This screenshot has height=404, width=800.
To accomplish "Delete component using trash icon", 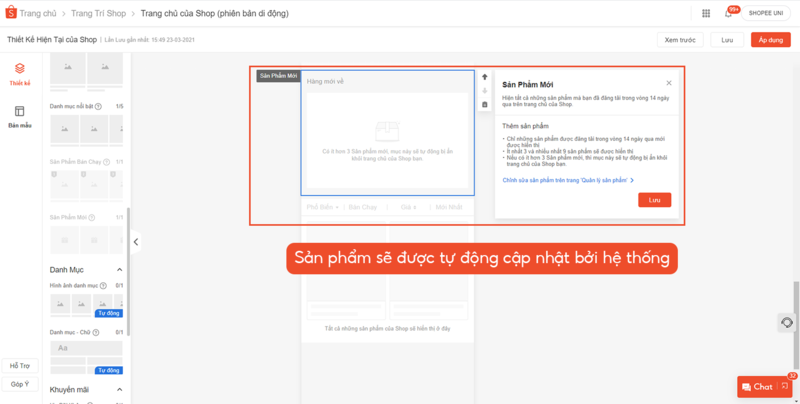I will (x=485, y=104).
